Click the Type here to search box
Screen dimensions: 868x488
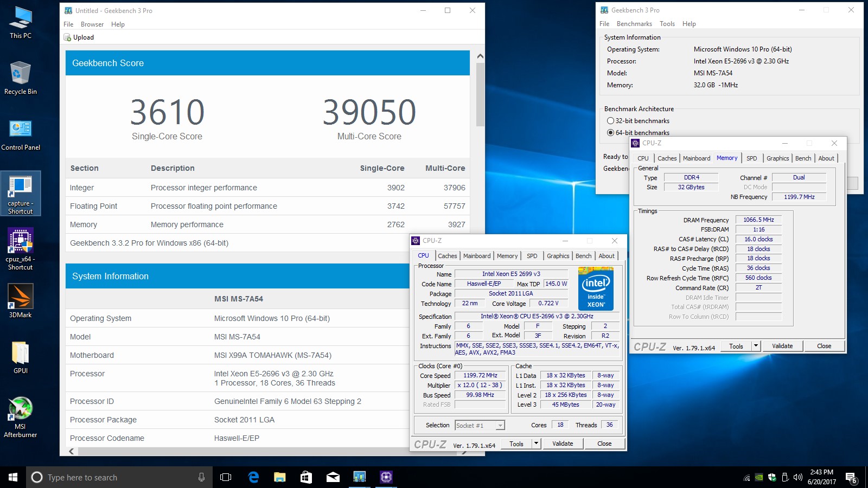point(118,477)
